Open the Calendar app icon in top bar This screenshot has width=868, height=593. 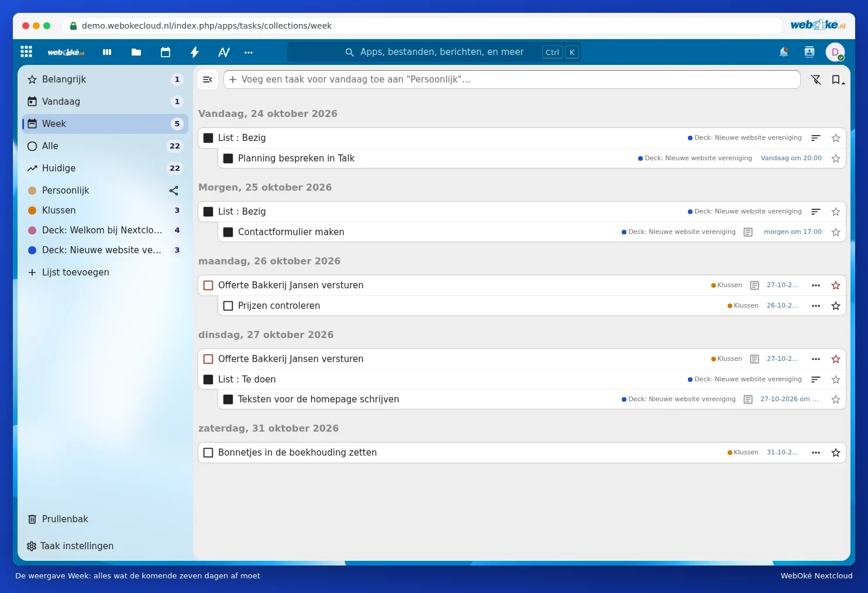pyautogui.click(x=166, y=52)
